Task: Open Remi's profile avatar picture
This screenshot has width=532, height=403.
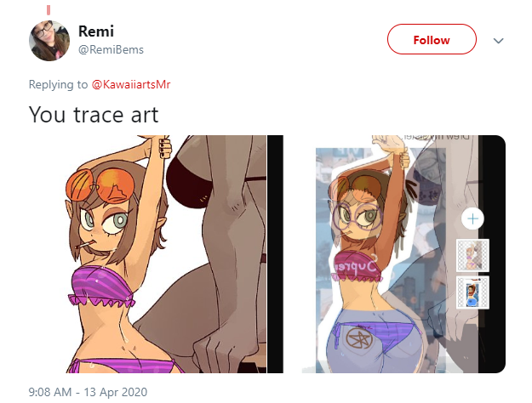Action: point(49,41)
